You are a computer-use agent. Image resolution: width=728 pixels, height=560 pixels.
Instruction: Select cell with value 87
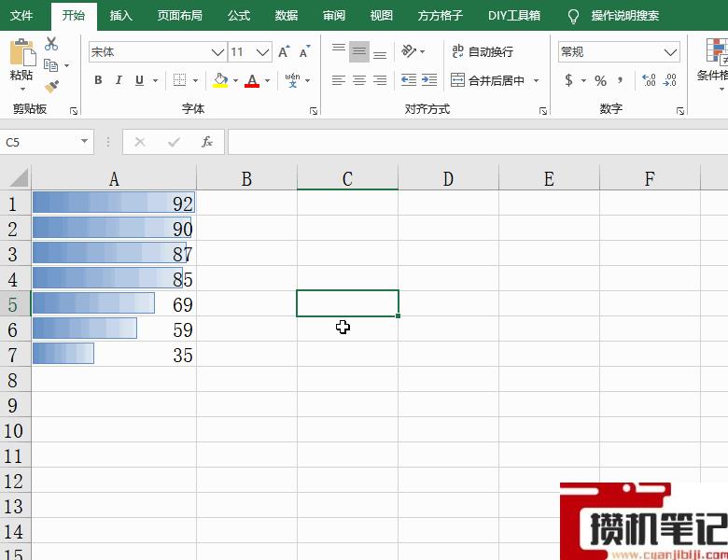(114, 254)
